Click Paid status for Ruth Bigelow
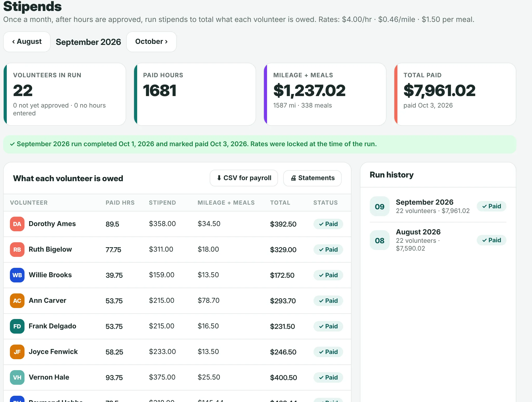The width and height of the screenshot is (532, 402). (x=328, y=250)
